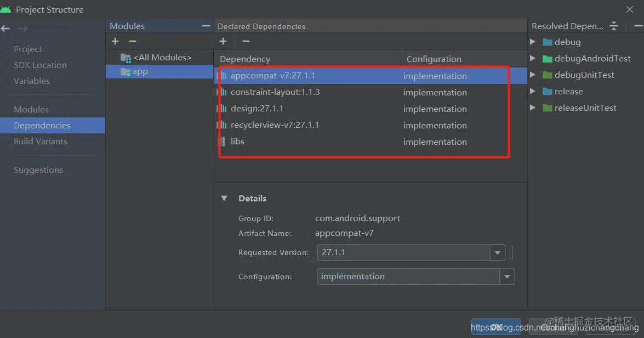Collapse the Details section

tap(224, 198)
